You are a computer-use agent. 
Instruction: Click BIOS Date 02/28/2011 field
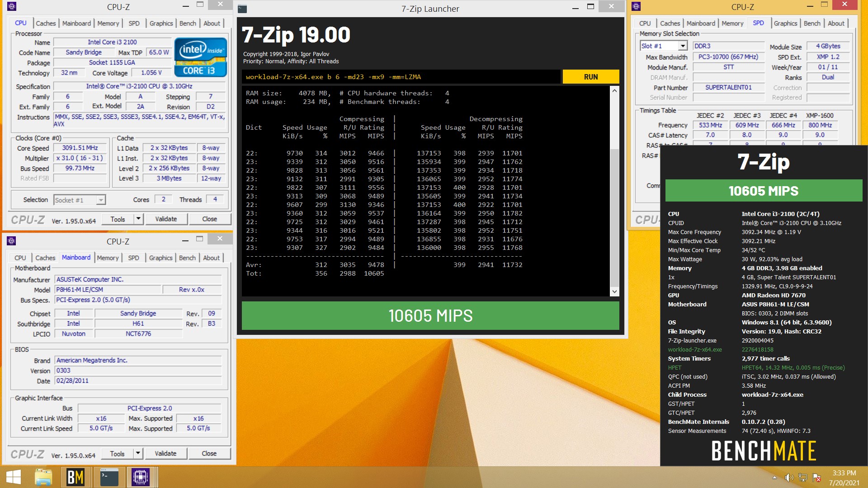click(x=138, y=380)
